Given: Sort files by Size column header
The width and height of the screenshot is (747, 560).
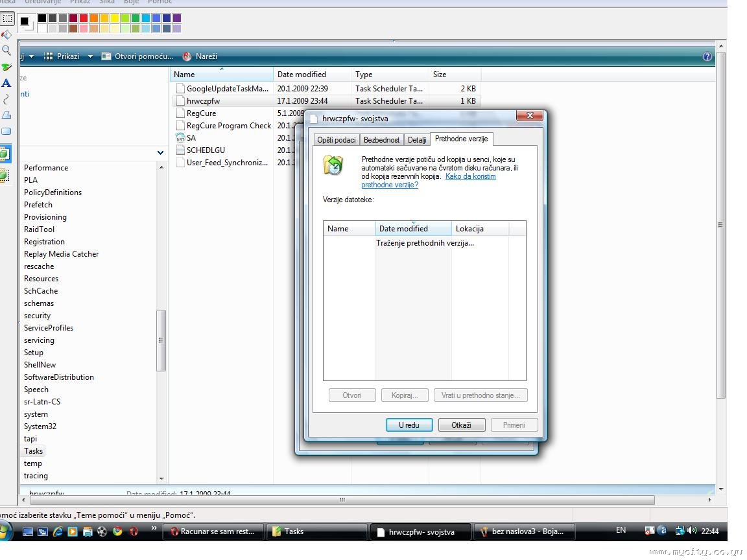Looking at the screenshot, I should [x=455, y=75].
